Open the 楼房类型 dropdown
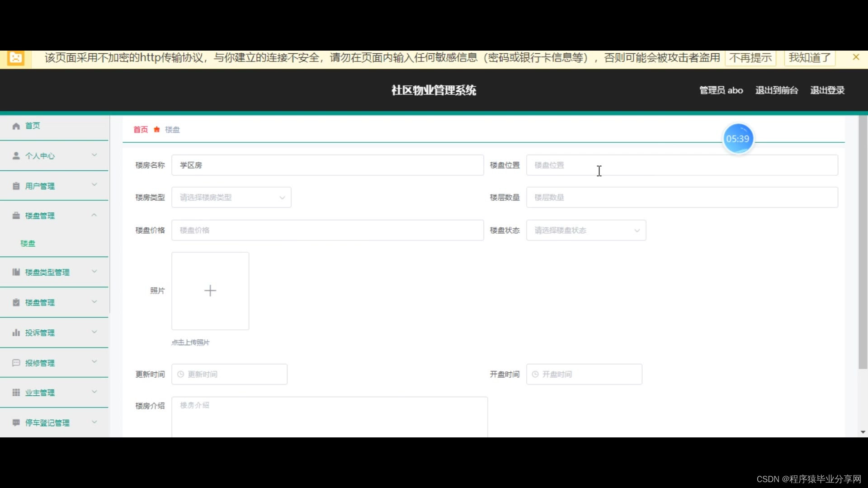868x488 pixels. click(231, 197)
